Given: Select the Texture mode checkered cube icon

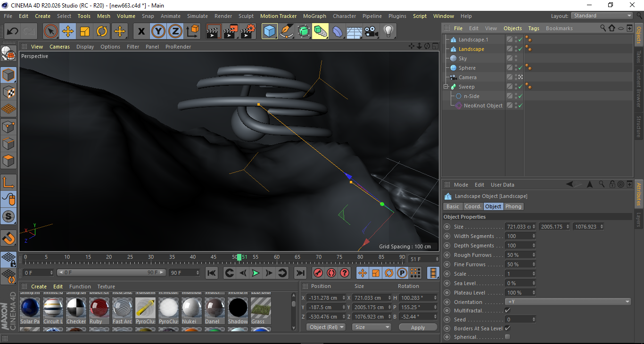Looking at the screenshot, I should [x=8, y=92].
